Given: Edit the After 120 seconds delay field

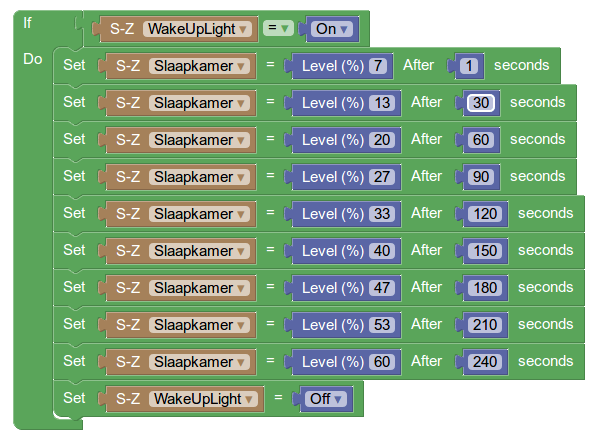Looking at the screenshot, I should 485,214.
